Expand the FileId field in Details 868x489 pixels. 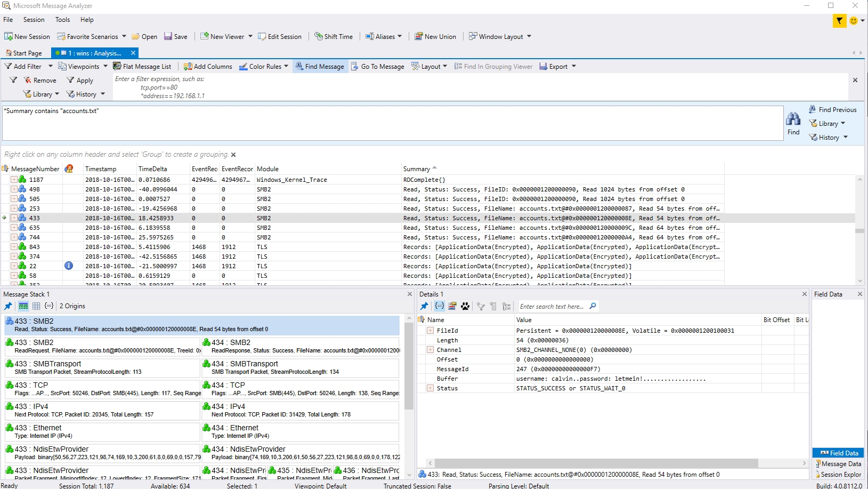430,331
